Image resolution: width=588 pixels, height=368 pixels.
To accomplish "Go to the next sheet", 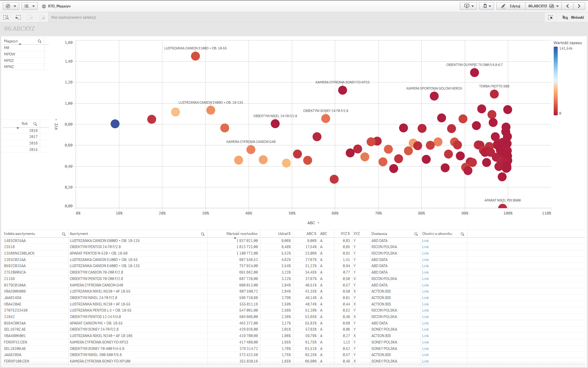I will 579,6.
